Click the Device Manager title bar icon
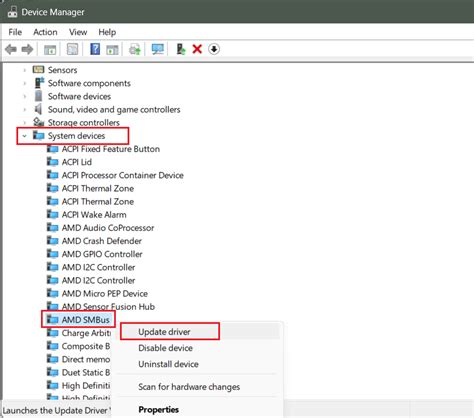The width and height of the screenshot is (474, 418). click(x=13, y=12)
